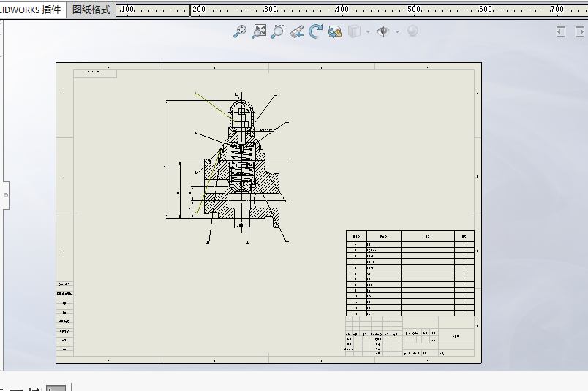Click the left panel-collapse button at top right
This screenshot has width=588, height=391.
pos(561,31)
